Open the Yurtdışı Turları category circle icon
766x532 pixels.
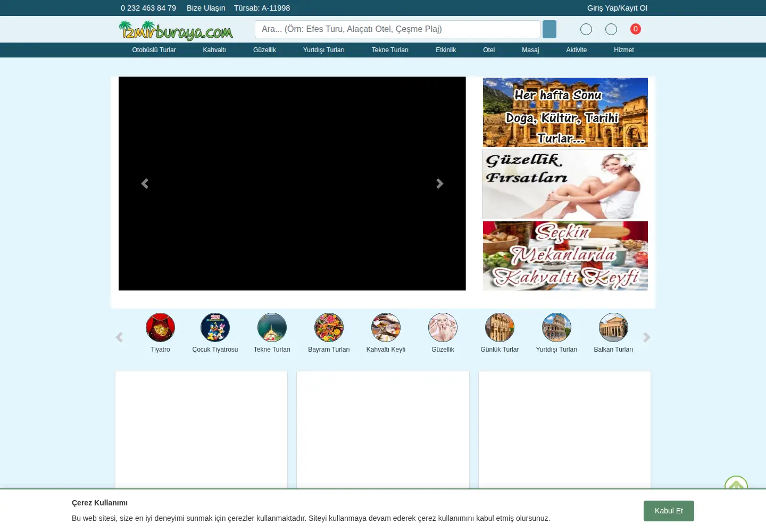tap(556, 327)
